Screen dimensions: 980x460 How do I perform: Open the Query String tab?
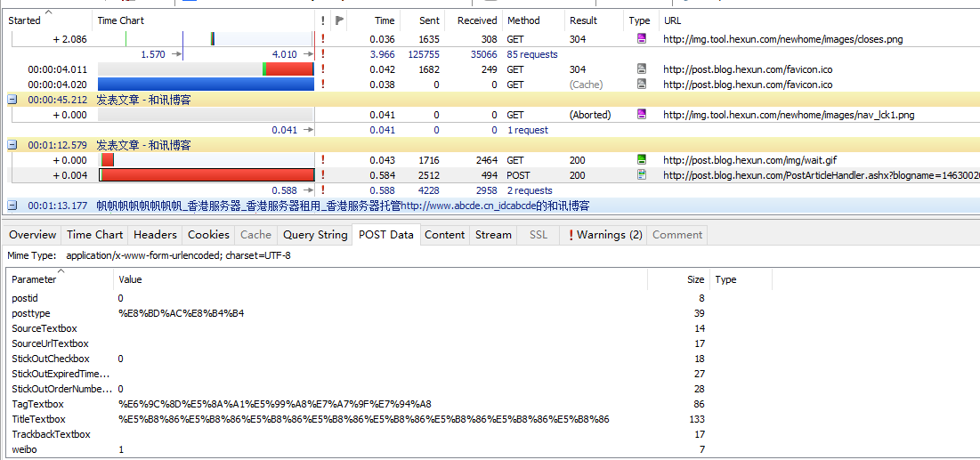pos(314,235)
